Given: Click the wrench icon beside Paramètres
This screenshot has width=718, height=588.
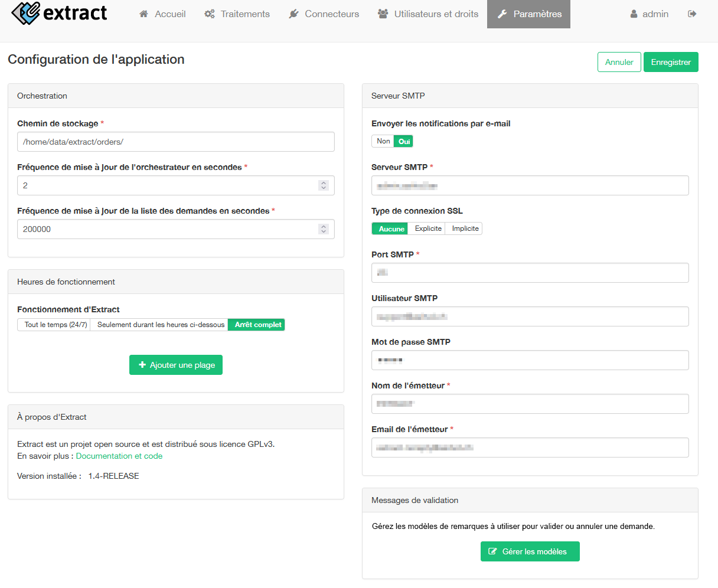Looking at the screenshot, I should tap(502, 14).
